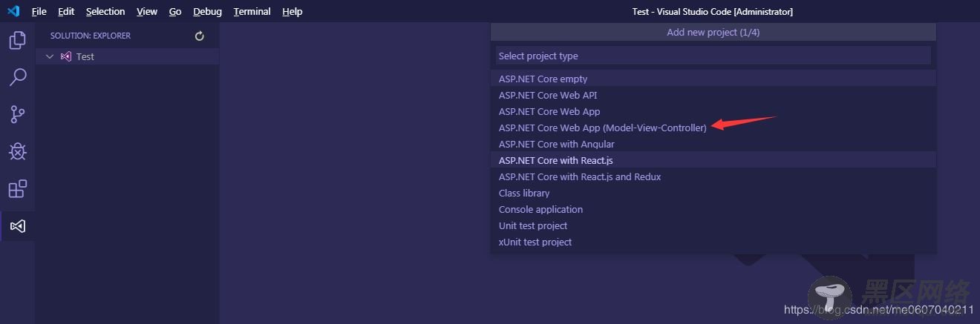Choose ASP.NET Core Web API
The width and height of the screenshot is (980, 324).
coord(713,95)
